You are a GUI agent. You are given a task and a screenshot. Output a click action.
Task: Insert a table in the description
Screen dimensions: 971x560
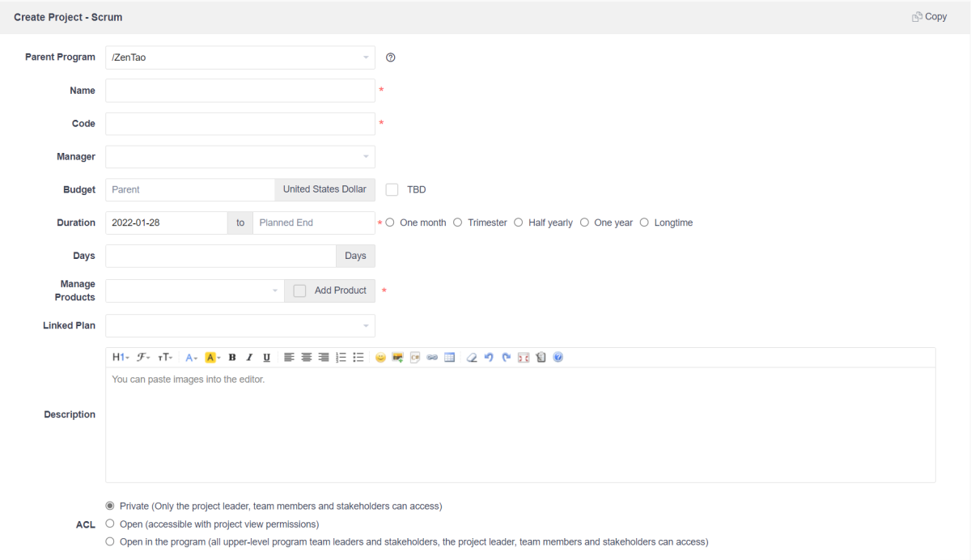(450, 358)
